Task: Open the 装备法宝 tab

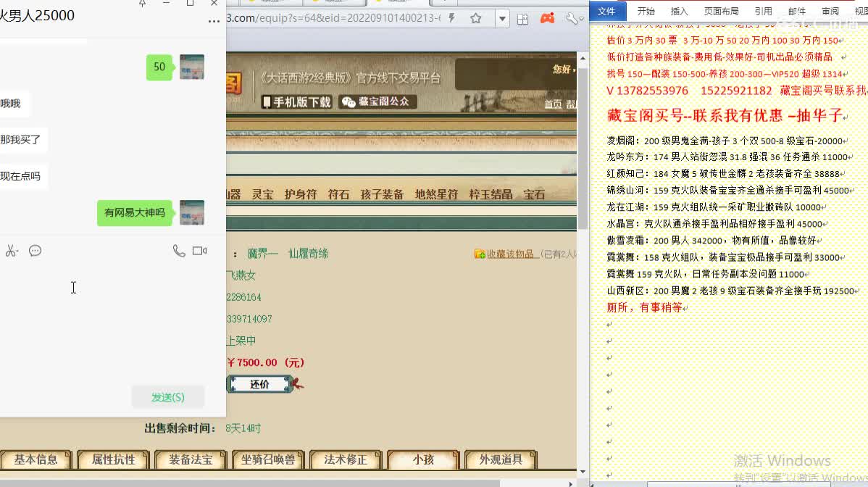Action: pyautogui.click(x=191, y=459)
